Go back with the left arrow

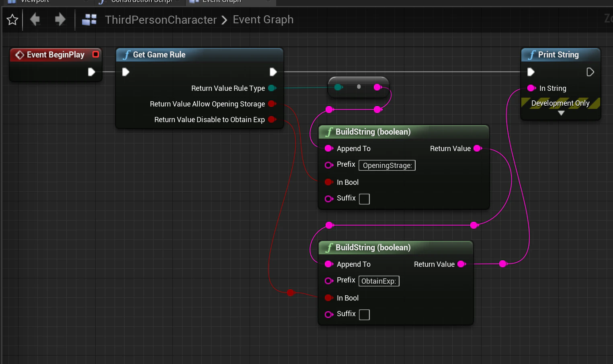35,19
